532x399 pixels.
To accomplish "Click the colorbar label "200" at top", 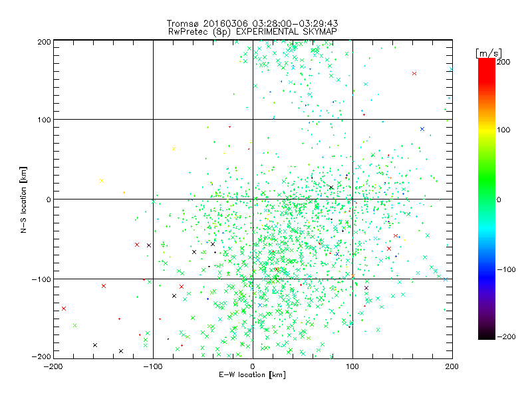I will pyautogui.click(x=503, y=62).
